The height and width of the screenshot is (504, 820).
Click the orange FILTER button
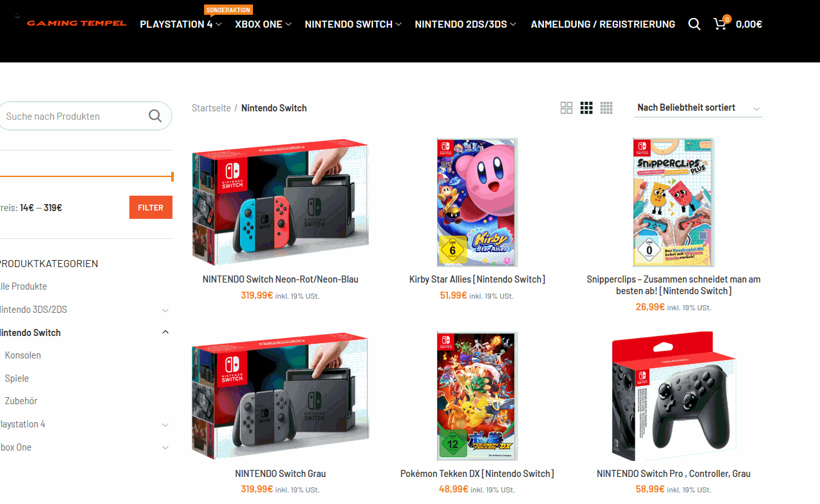[x=151, y=207]
